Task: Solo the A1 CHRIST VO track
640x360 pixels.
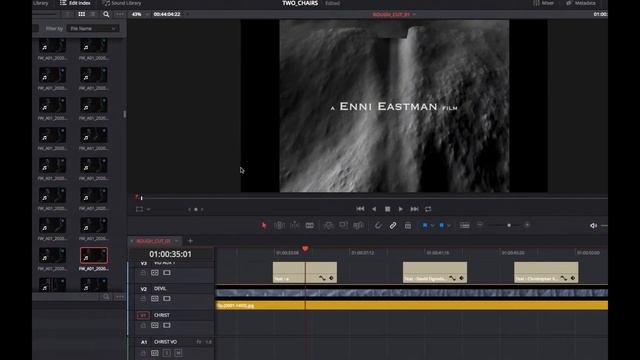Action: 167,353
